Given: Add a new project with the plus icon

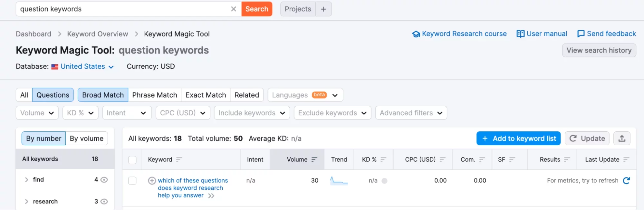Looking at the screenshot, I should (323, 9).
